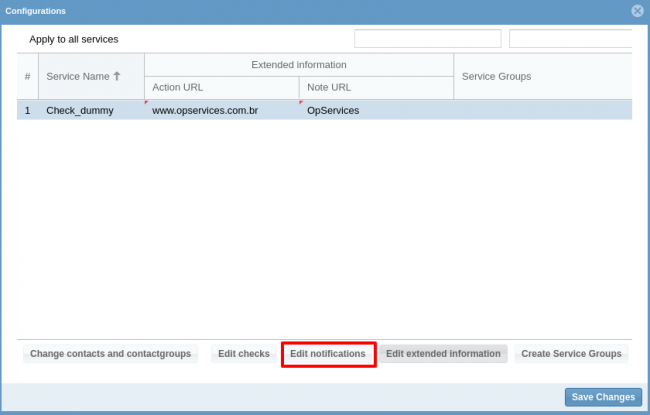Open Edit notifications
Screen dimensions: 650x415
click(328, 354)
